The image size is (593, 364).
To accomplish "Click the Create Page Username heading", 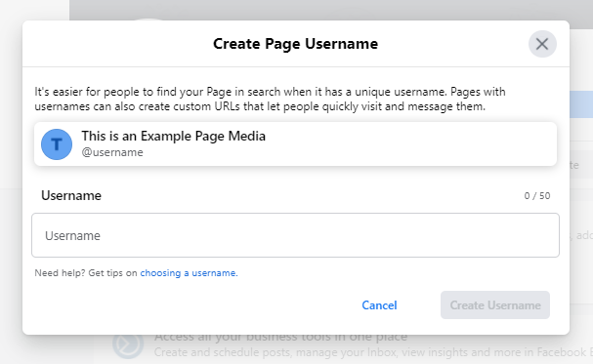I will pos(295,44).
